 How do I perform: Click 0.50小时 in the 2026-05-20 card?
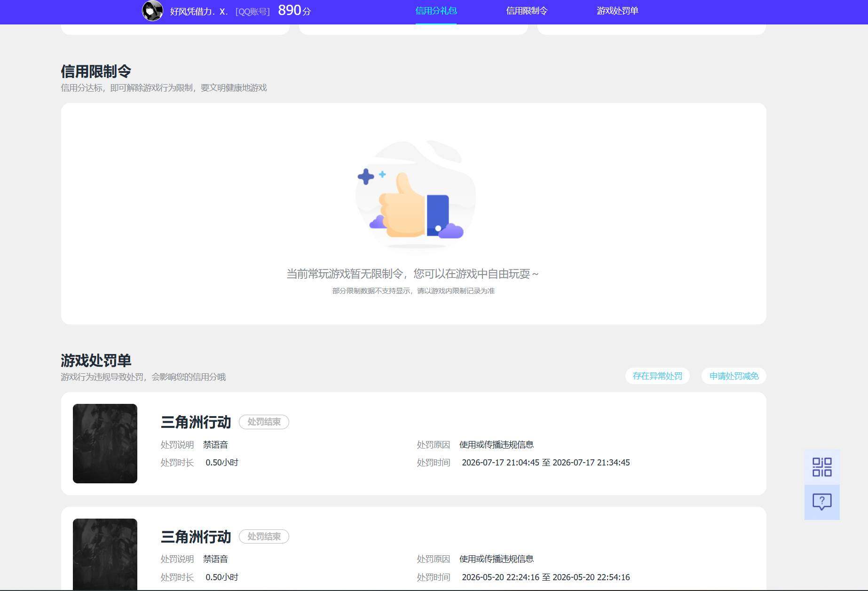pos(222,577)
